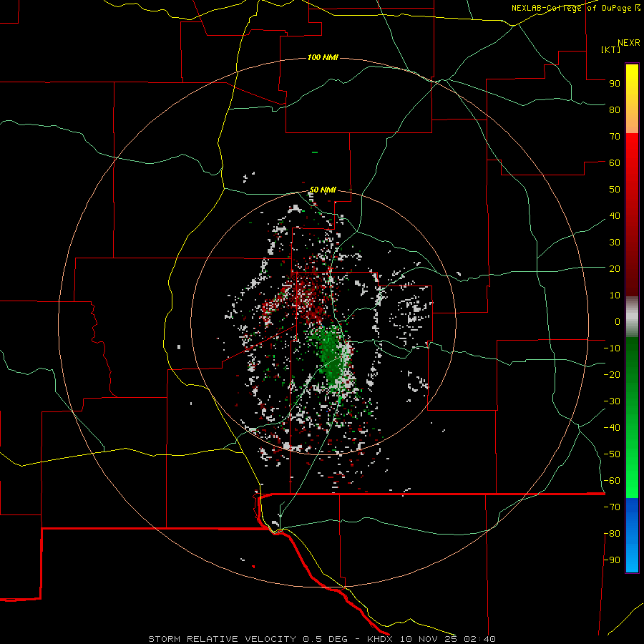Click the 02:40 timestamp in caption

coord(479,639)
